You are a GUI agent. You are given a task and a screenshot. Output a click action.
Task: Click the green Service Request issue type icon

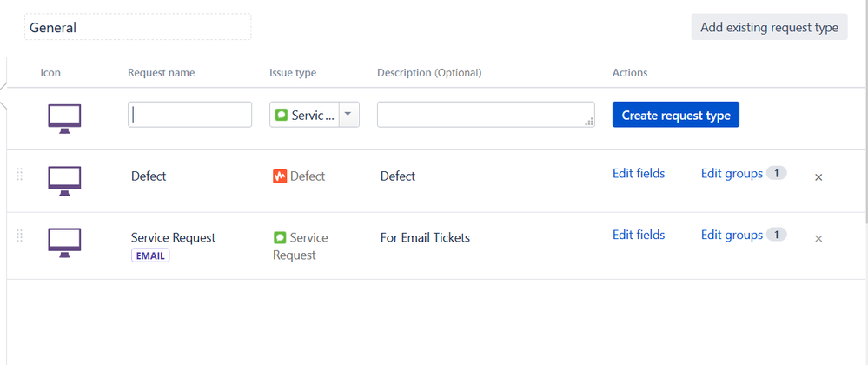coord(280,237)
